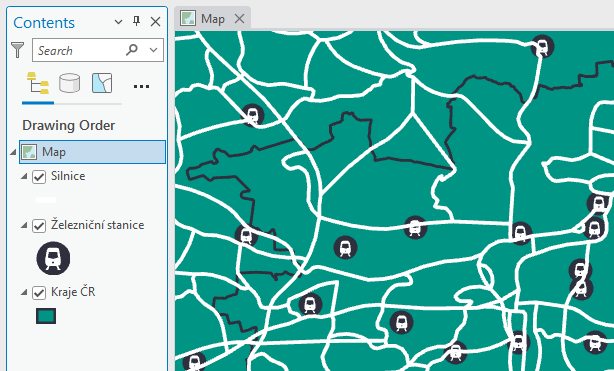This screenshot has width=614, height=371.
Task: Select List By Drawing Order icon
Action: coord(38,83)
